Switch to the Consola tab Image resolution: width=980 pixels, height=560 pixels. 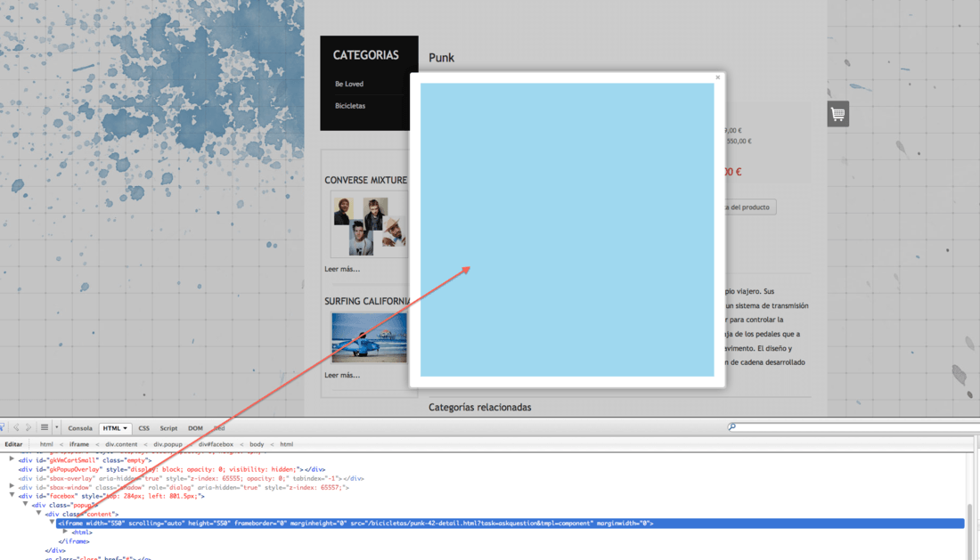point(80,428)
